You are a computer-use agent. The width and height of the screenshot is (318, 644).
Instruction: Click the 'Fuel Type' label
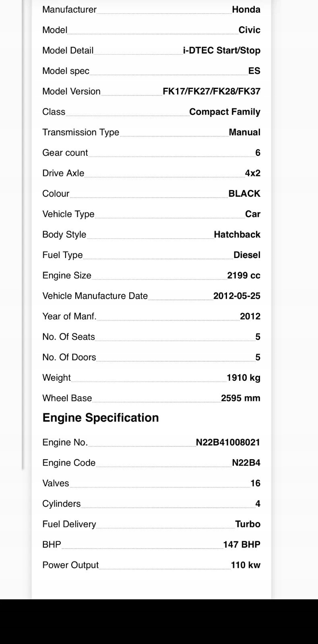(62, 255)
